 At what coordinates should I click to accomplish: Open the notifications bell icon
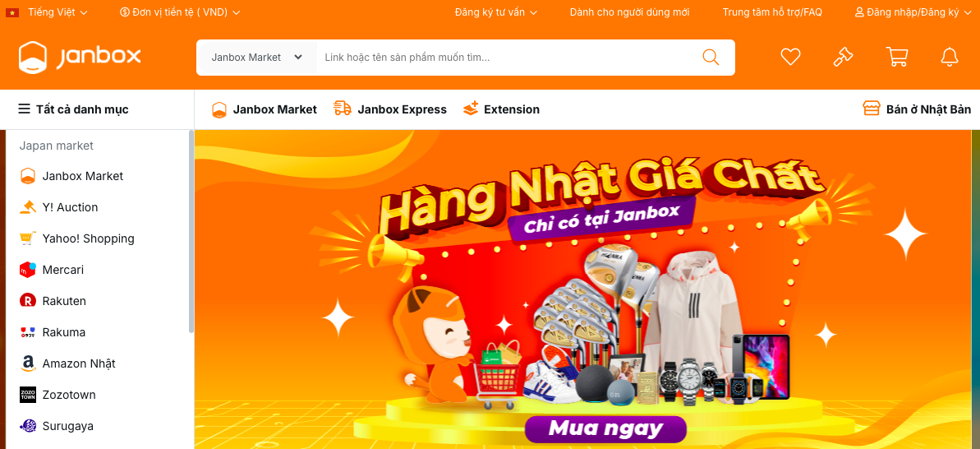coord(950,57)
